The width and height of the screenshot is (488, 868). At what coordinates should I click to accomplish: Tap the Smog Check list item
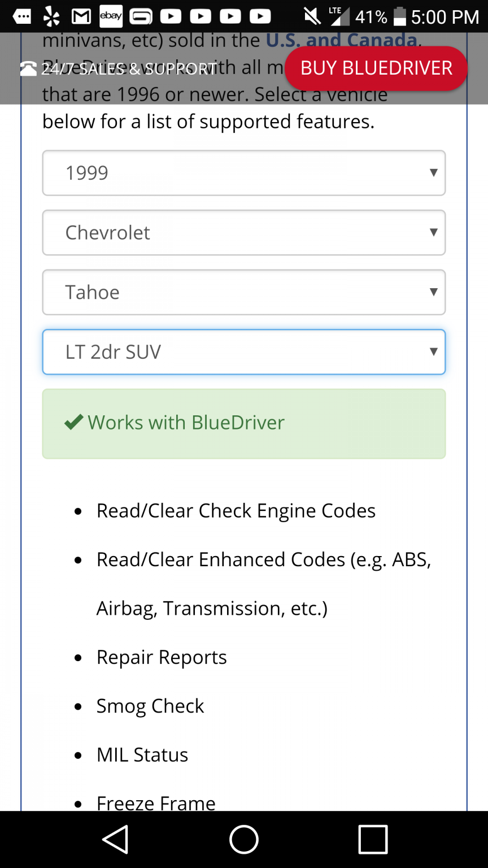click(x=150, y=706)
